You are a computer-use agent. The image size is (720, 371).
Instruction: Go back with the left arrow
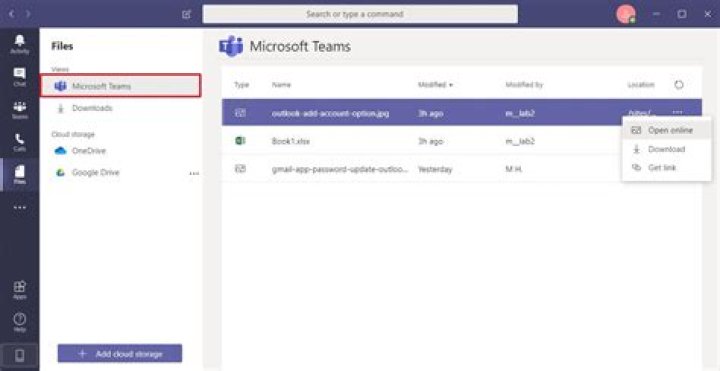pos(11,14)
